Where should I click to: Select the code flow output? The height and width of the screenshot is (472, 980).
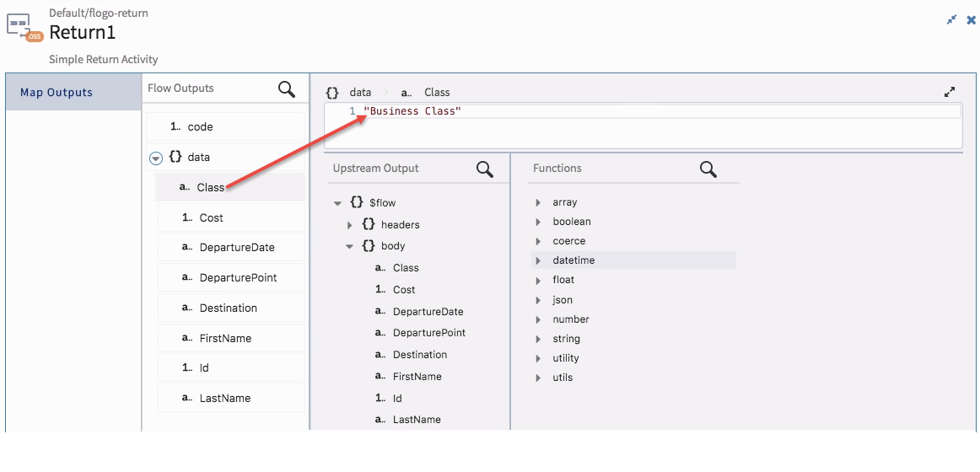click(x=226, y=126)
